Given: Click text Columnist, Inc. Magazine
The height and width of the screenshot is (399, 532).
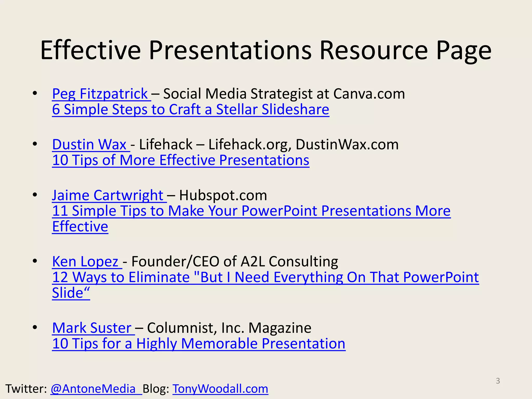Looking at the screenshot, I should coord(229,328).
